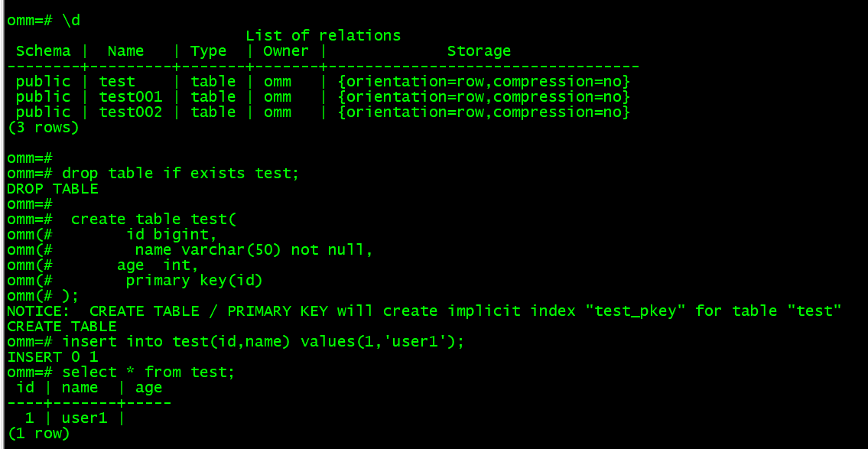Click the "name varchar(50) not null," definition
868x449 pixels.
pyautogui.click(x=253, y=250)
